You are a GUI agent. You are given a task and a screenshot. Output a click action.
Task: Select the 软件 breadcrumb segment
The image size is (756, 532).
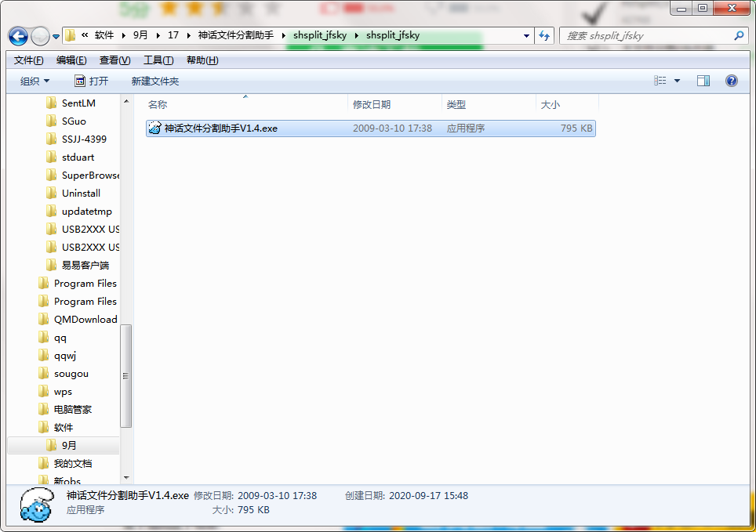104,35
